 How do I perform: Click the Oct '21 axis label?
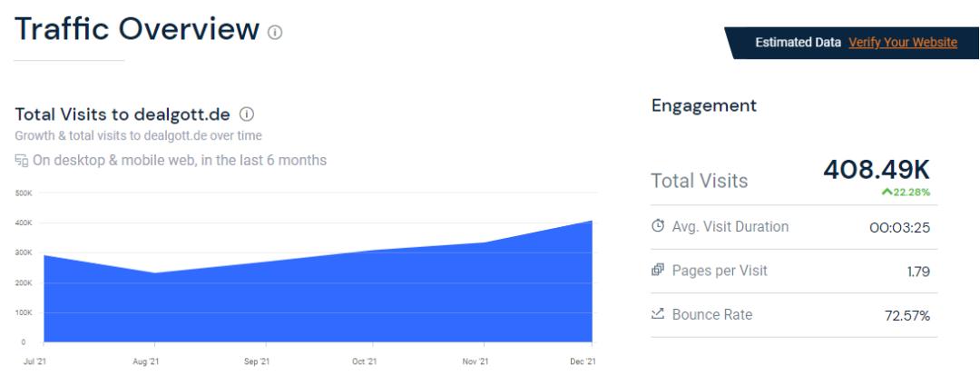click(364, 361)
